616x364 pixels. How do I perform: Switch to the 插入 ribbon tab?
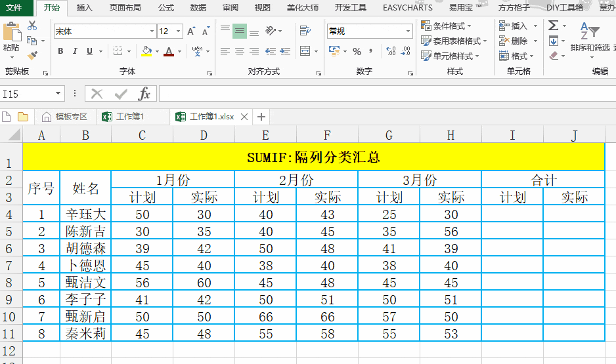click(84, 8)
